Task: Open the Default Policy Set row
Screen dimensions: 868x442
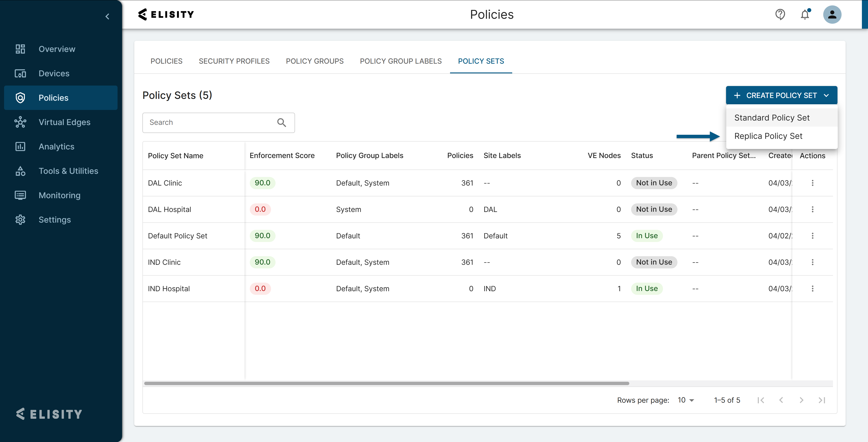Action: (x=178, y=236)
